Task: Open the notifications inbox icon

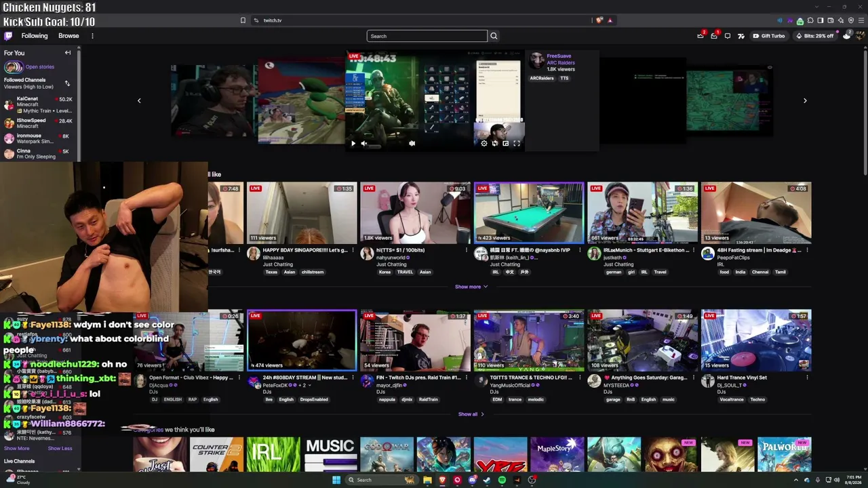Action: click(x=714, y=36)
